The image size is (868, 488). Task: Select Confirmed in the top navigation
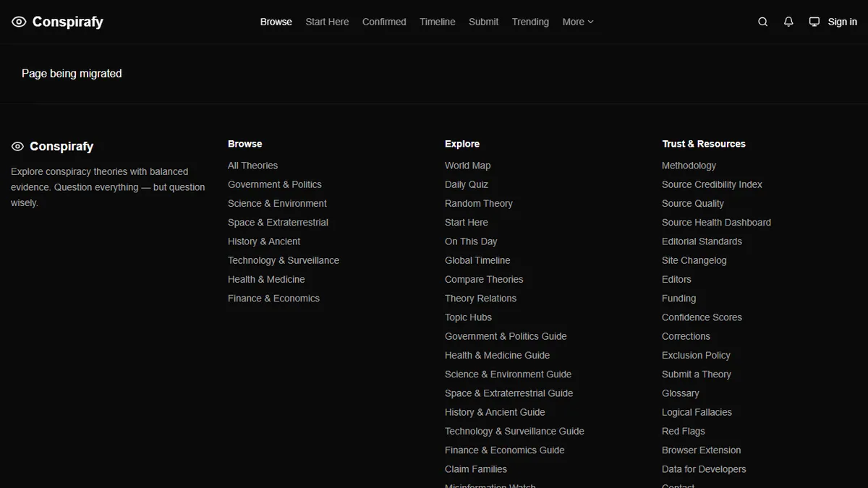(x=384, y=22)
